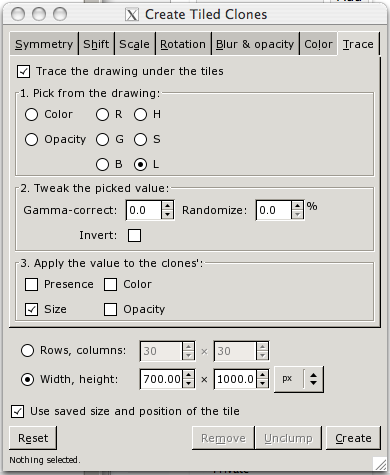The image size is (390, 475).
Task: Toggle Use saved size and position
Action: pyautogui.click(x=17, y=411)
